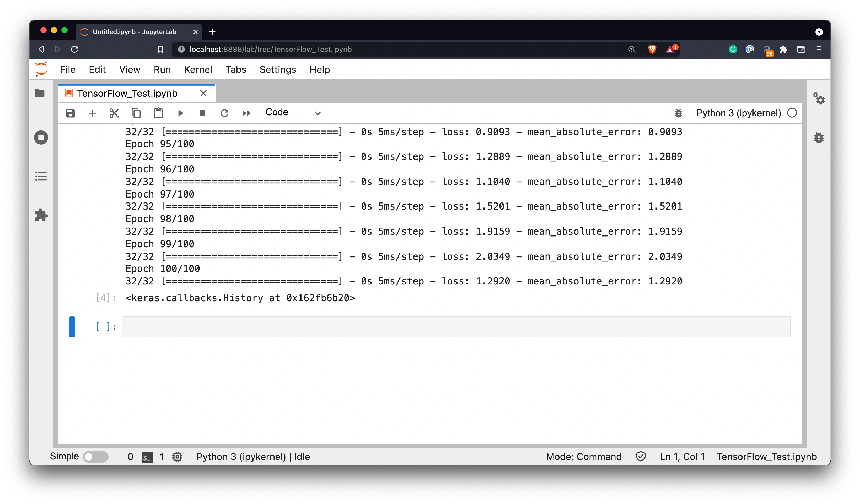This screenshot has height=504, width=860.
Task: Click Python 3 (ipykernel) kernel name button
Action: point(738,113)
